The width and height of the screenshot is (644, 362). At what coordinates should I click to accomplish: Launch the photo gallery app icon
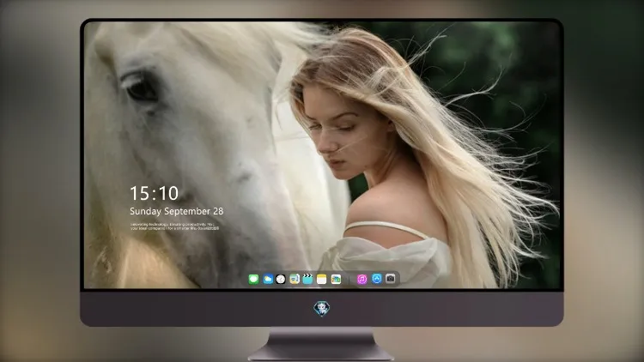coord(336,280)
